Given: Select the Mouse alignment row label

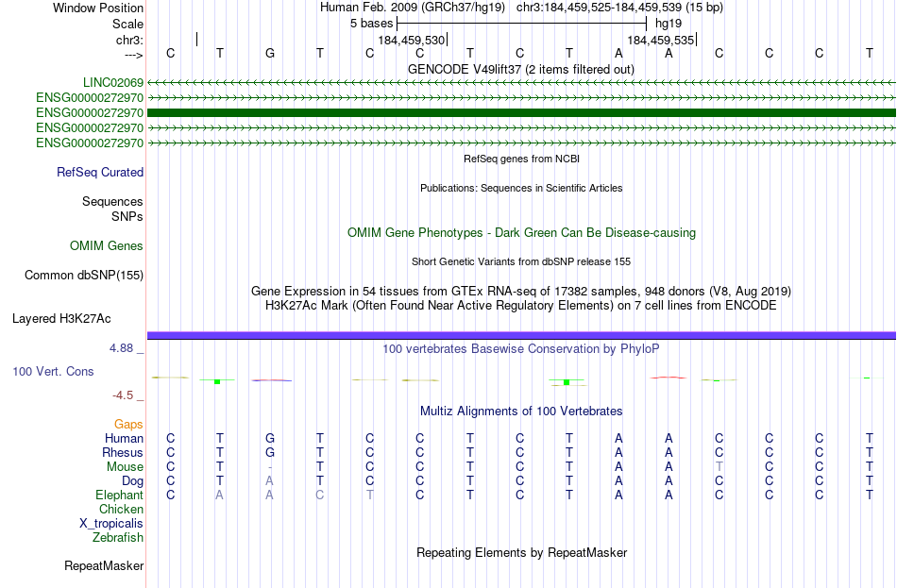Looking at the screenshot, I should (x=125, y=467).
